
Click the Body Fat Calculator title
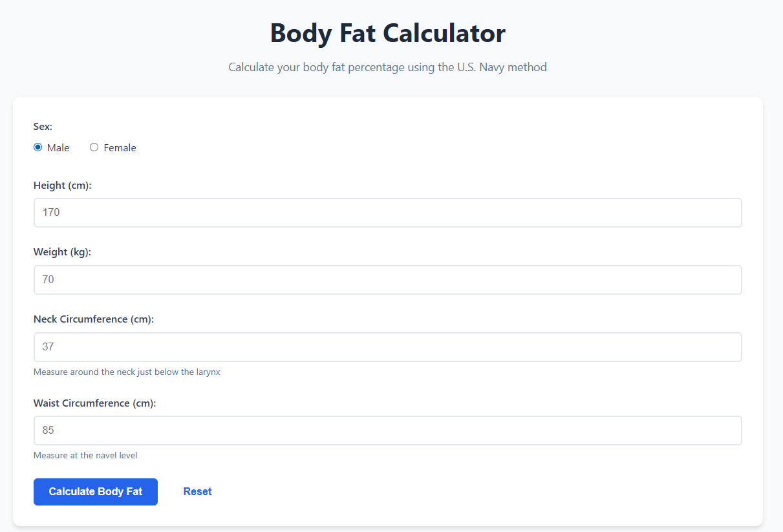coord(387,33)
